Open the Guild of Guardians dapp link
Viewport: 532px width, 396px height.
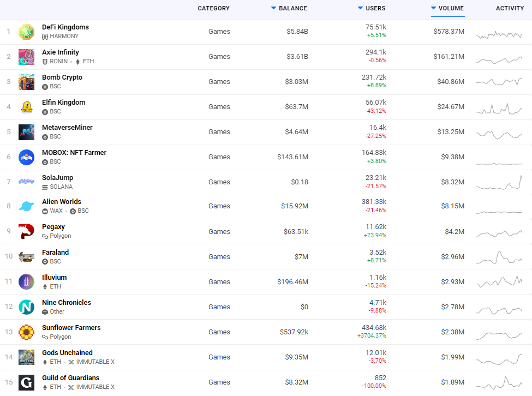(70, 377)
